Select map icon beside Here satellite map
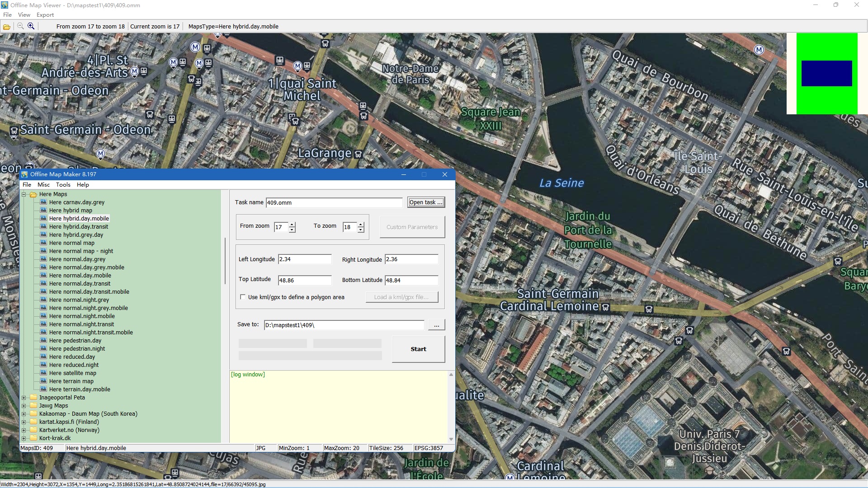Viewport: 868px width, 488px height. click(43, 373)
